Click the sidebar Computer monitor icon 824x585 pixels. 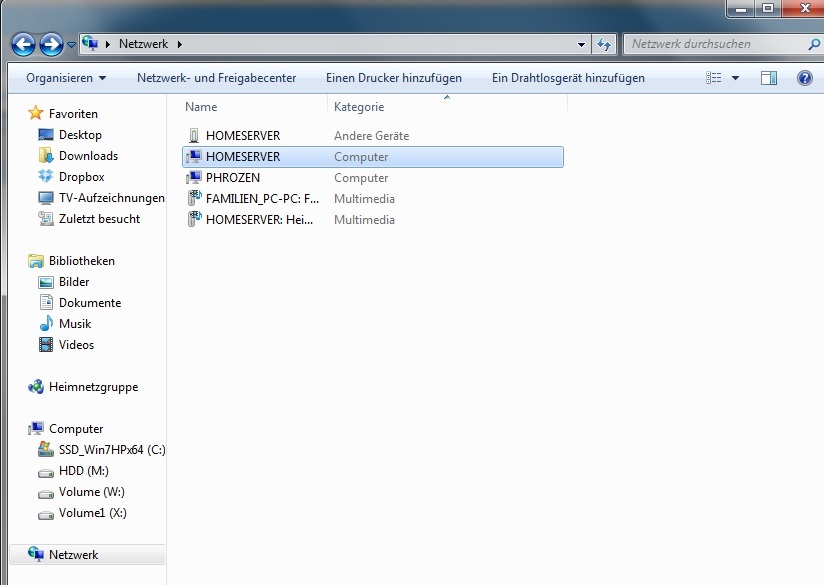[36, 428]
